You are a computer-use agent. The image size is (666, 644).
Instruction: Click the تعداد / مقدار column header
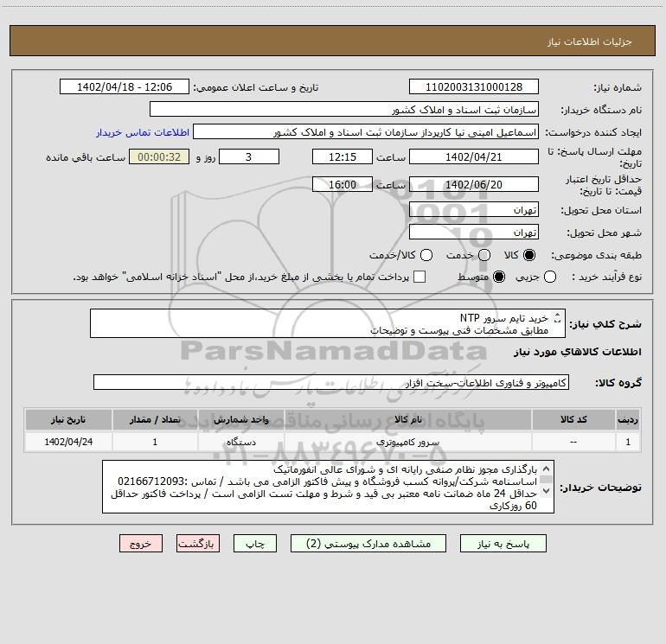click(155, 419)
